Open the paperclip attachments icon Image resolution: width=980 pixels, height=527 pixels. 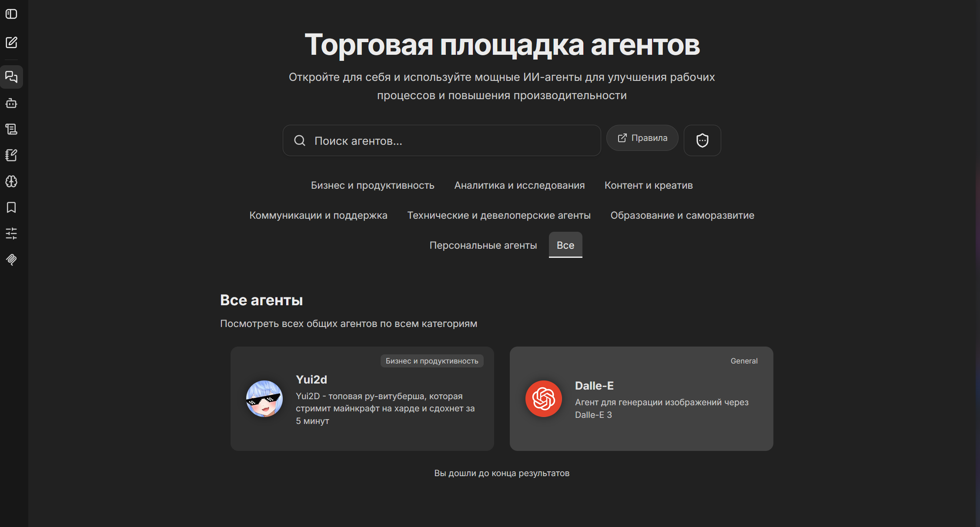pyautogui.click(x=11, y=260)
